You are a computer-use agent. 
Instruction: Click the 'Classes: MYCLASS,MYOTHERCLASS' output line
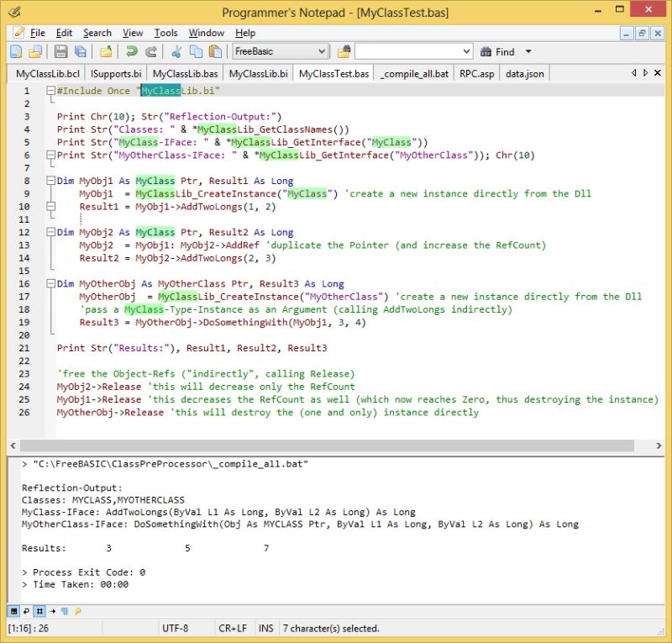(103, 500)
